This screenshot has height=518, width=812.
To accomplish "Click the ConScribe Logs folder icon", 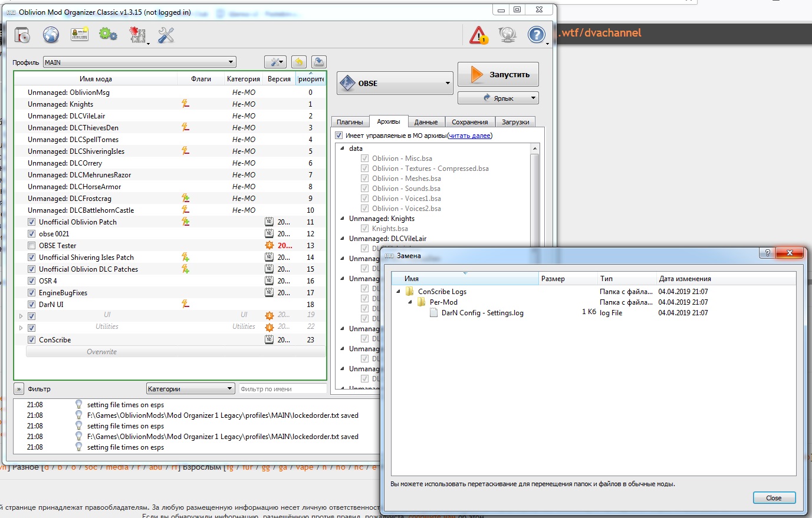I will click(x=409, y=291).
